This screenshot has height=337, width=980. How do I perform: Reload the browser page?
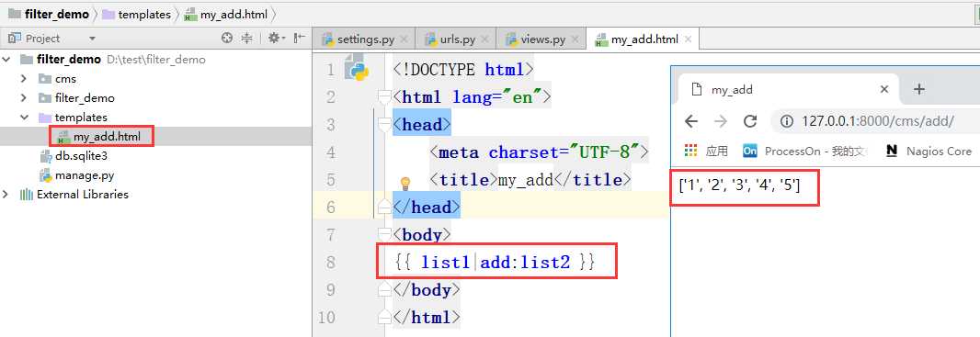point(750,121)
